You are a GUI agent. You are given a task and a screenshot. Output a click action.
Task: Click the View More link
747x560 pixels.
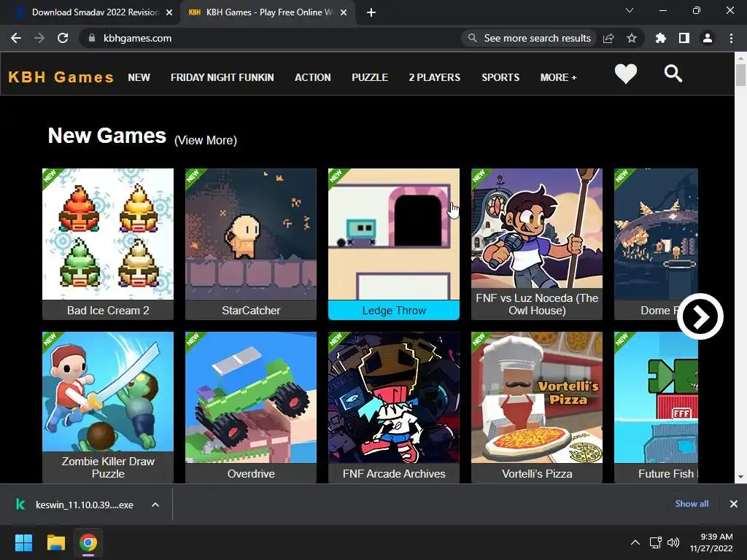205,141
